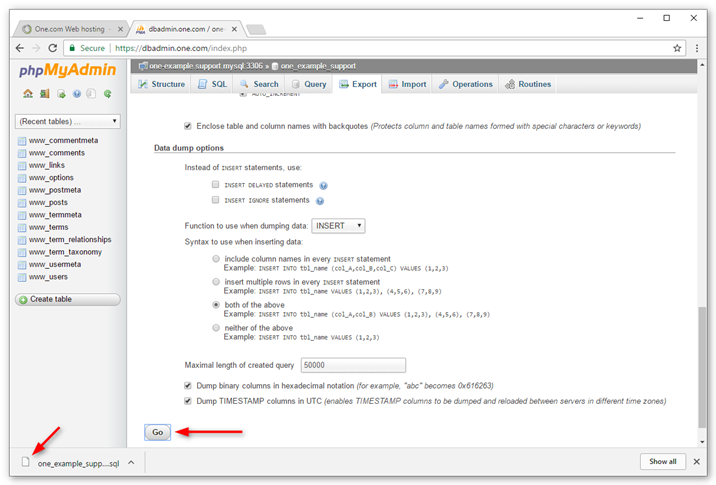The height and width of the screenshot is (485, 716).
Task: Click the Create table button
Action: [x=68, y=299]
